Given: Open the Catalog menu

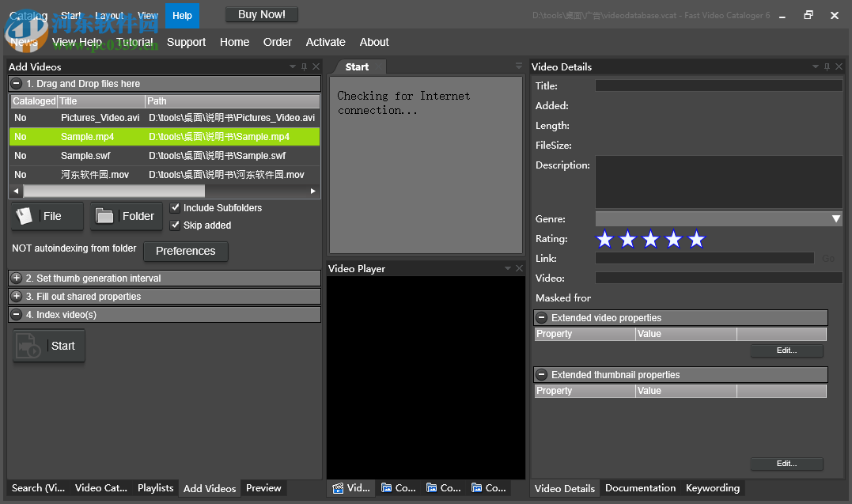Looking at the screenshot, I should (28, 14).
